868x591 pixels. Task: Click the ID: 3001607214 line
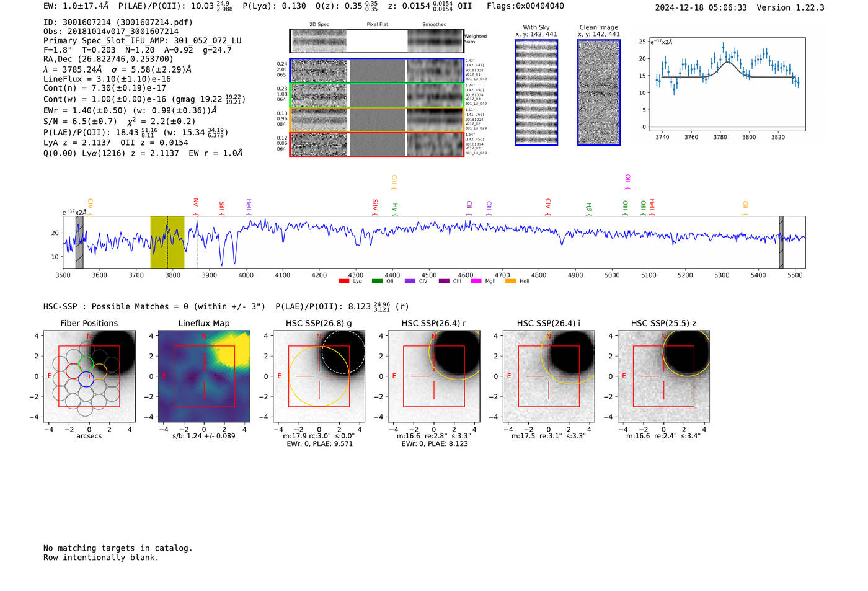point(118,22)
